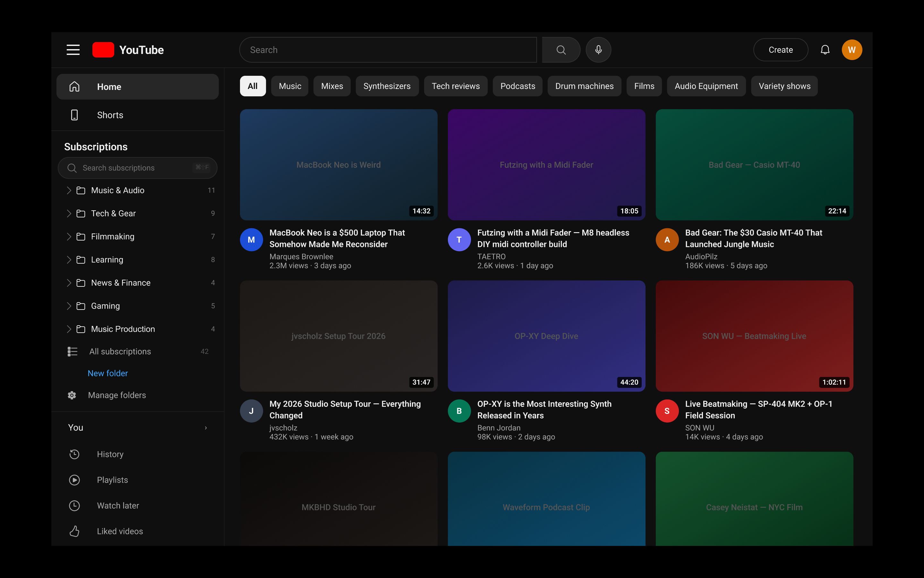Click the History clock icon
Viewport: 924px width, 578px height.
74,454
